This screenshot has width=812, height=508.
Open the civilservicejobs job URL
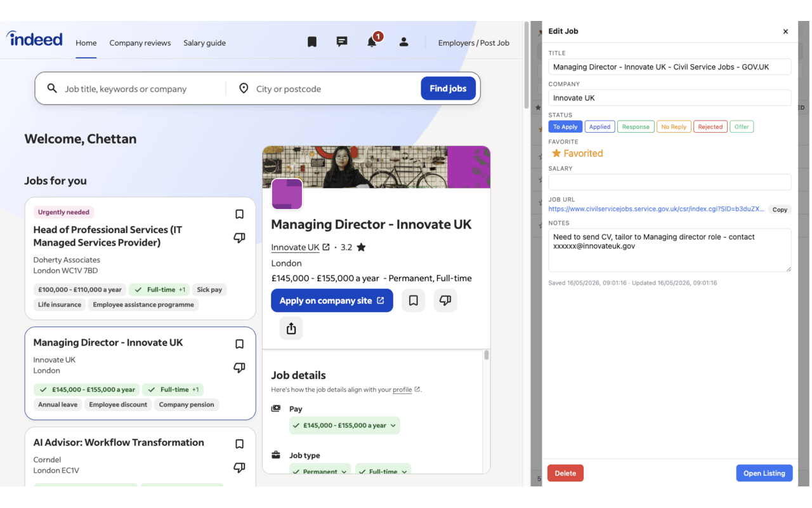point(656,209)
